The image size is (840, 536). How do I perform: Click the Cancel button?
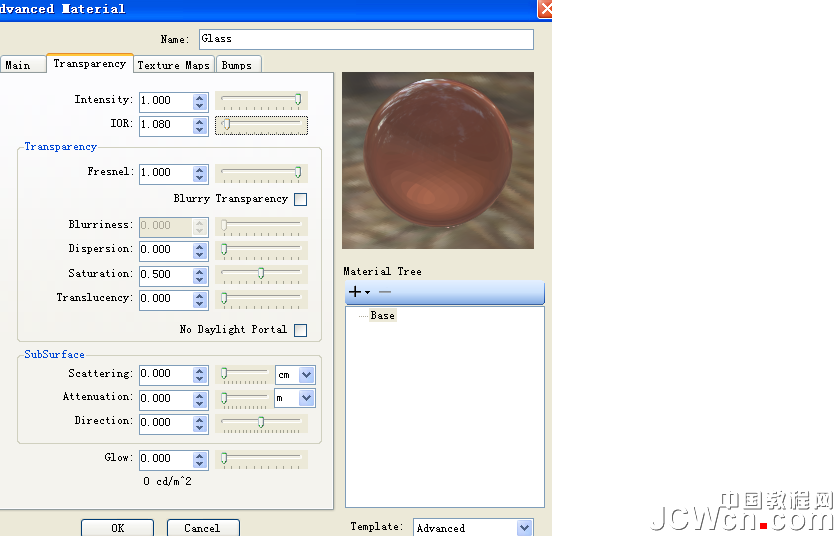pos(203,528)
